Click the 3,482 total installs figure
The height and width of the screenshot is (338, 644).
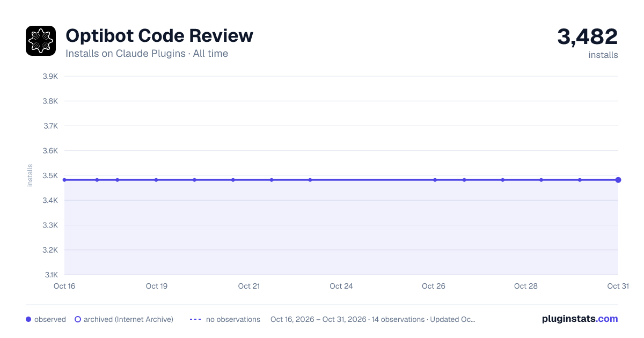(588, 36)
